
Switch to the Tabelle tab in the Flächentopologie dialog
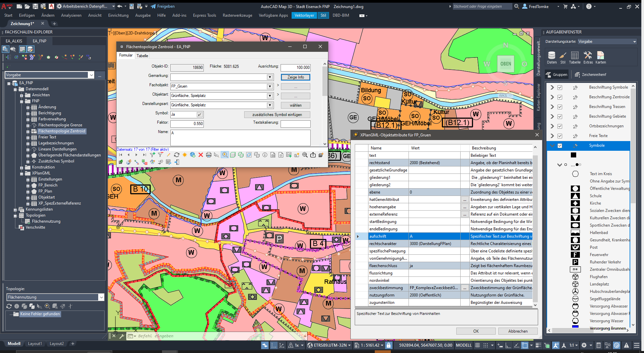point(142,55)
